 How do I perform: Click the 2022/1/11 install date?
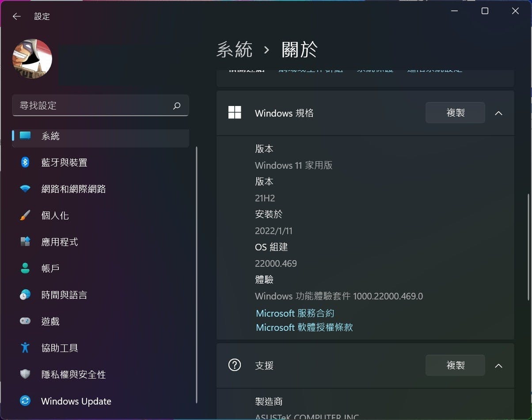[274, 231]
